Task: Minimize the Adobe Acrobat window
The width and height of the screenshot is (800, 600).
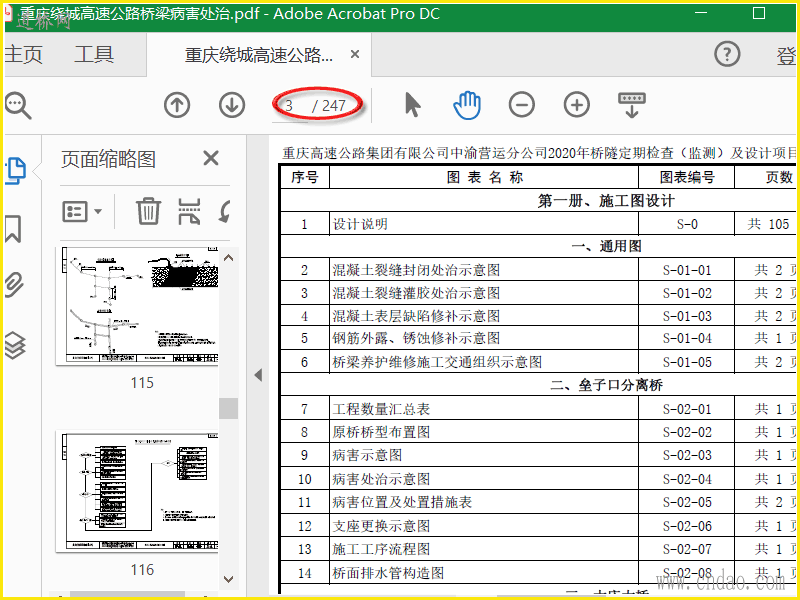Action: pyautogui.click(x=701, y=13)
